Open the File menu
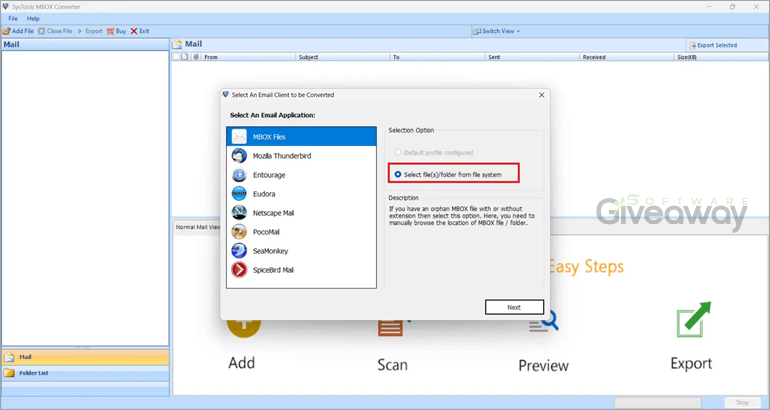The height and width of the screenshot is (410, 770). 13,18
